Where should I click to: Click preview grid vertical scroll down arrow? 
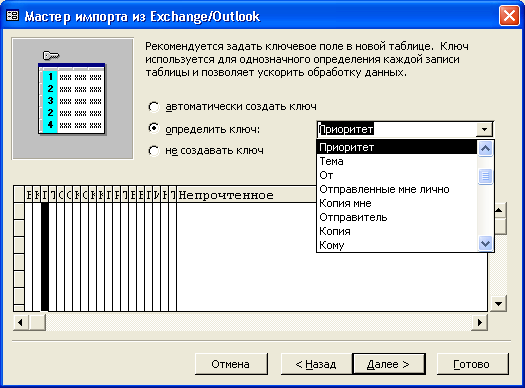pyautogui.click(x=499, y=304)
